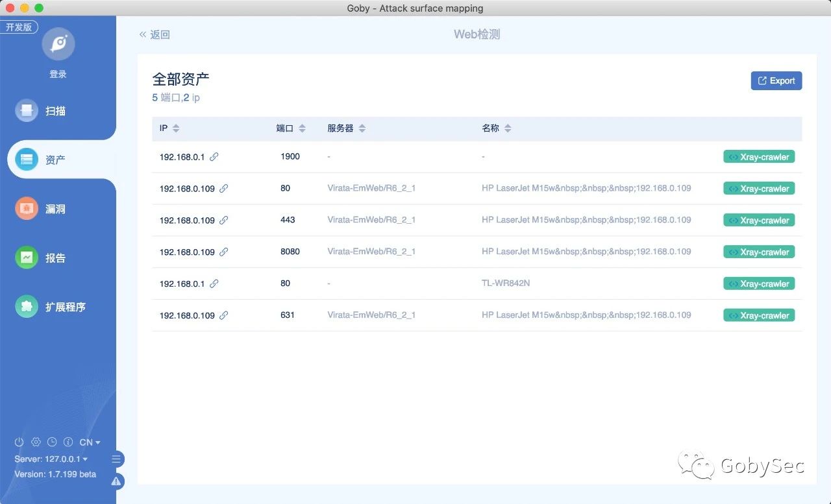Sort by 服务器 server column arrows

click(x=362, y=128)
